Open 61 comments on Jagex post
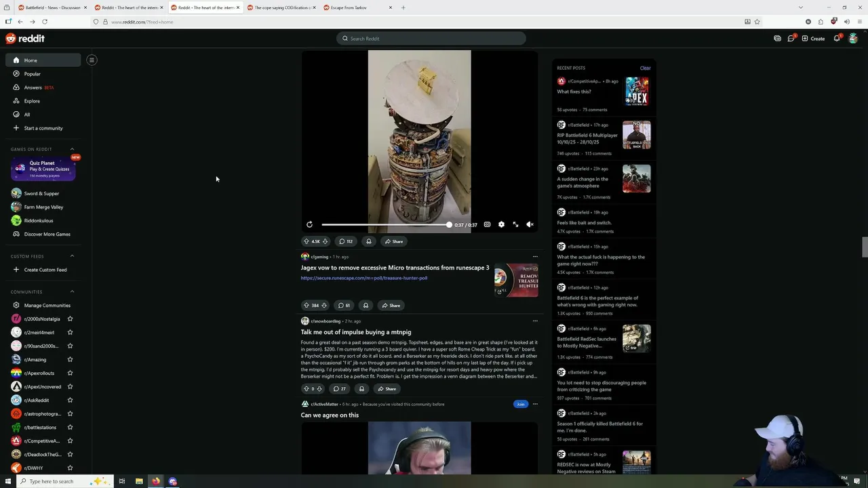 [x=344, y=305]
